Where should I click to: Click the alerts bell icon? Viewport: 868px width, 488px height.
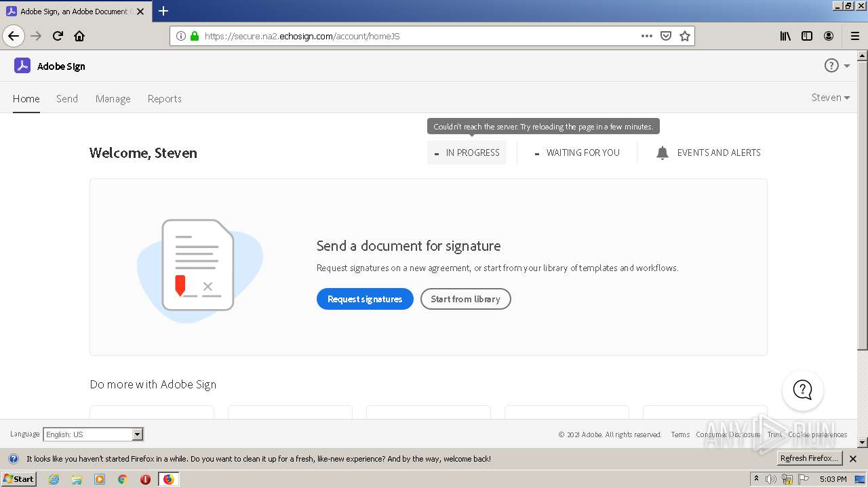(x=663, y=153)
